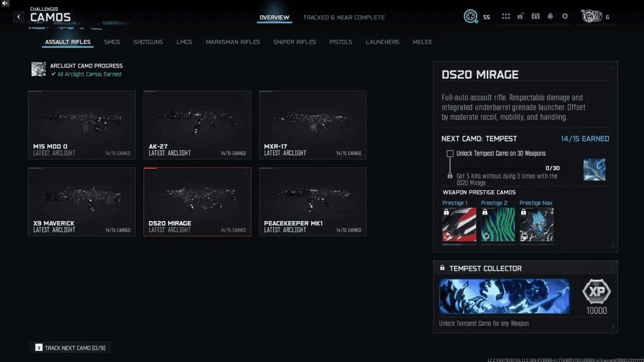Viewport: 644px width, 362px height.
Task: Click the Arclight Camo Progress emblem icon
Action: [39, 69]
